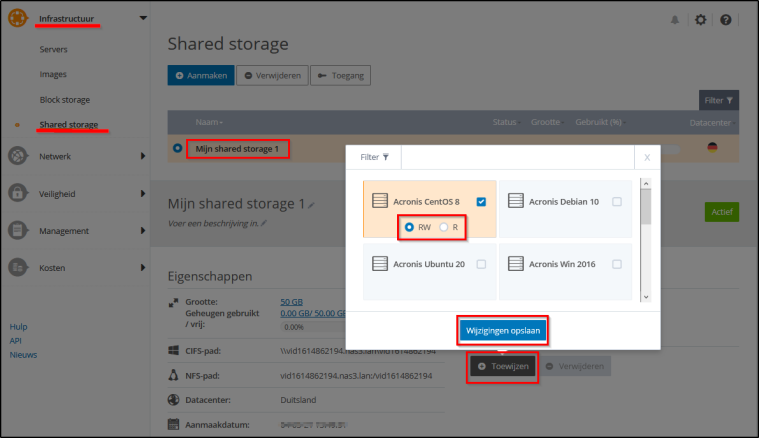This screenshot has height=438, width=759.
Task: Click the pencil icon beside the description placeholder
Action: point(264,223)
